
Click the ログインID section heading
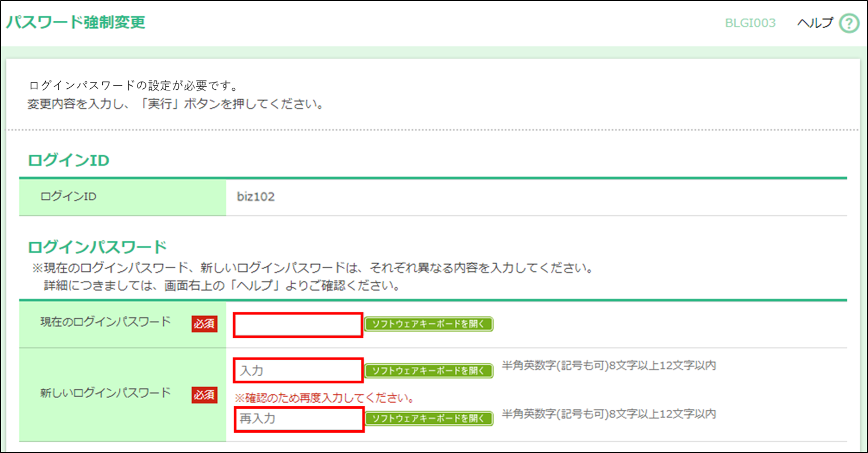[x=69, y=160]
